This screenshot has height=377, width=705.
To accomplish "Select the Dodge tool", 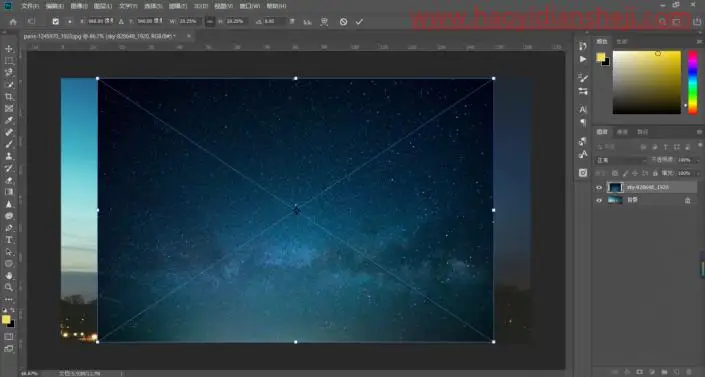I will [x=9, y=216].
